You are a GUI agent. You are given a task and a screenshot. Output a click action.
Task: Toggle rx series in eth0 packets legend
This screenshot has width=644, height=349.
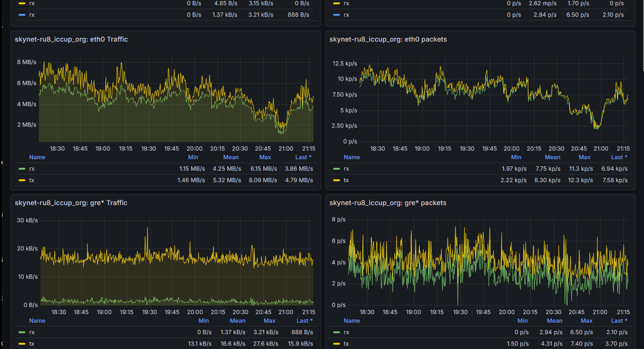(x=347, y=169)
